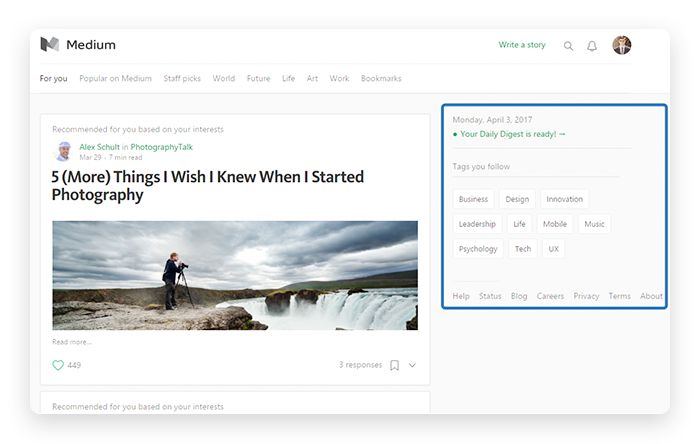700x444 pixels.
Task: Open the user profile avatar menu
Action: [x=622, y=45]
